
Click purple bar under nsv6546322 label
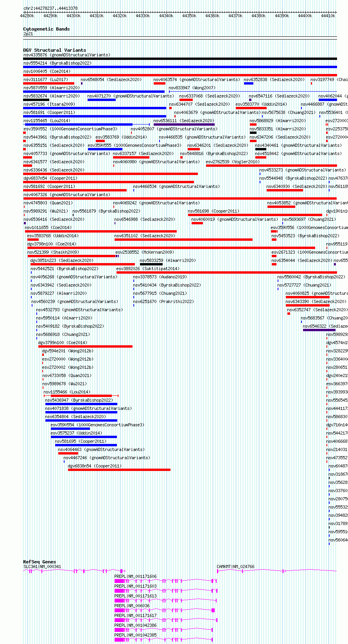(319, 330)
